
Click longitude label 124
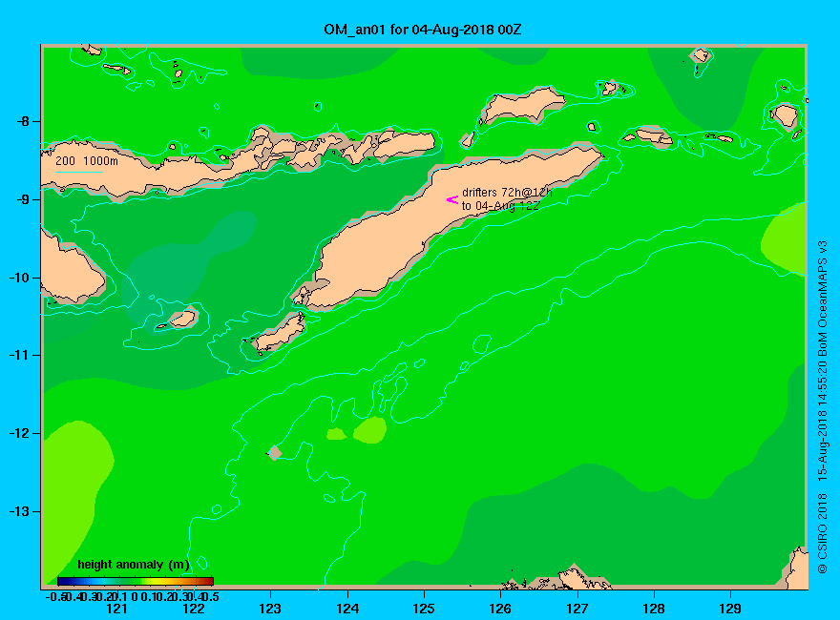point(347,609)
